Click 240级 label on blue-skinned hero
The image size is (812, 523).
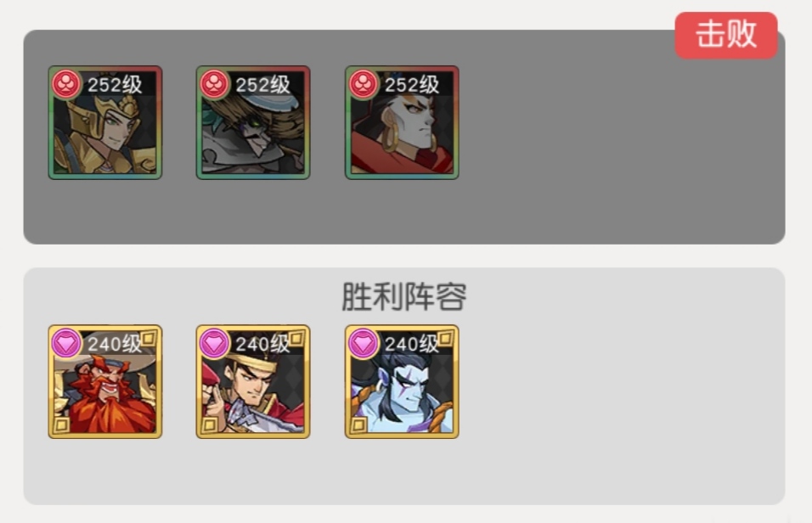click(412, 344)
